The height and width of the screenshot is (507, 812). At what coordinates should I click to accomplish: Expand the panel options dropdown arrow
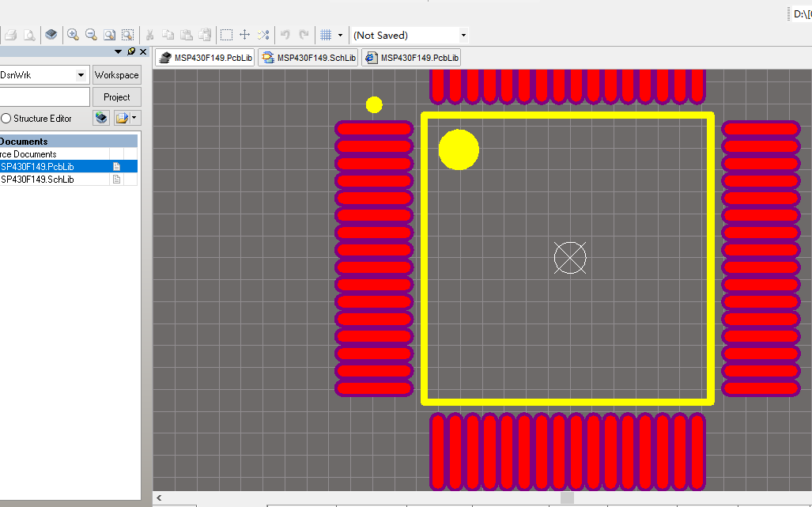point(134,118)
